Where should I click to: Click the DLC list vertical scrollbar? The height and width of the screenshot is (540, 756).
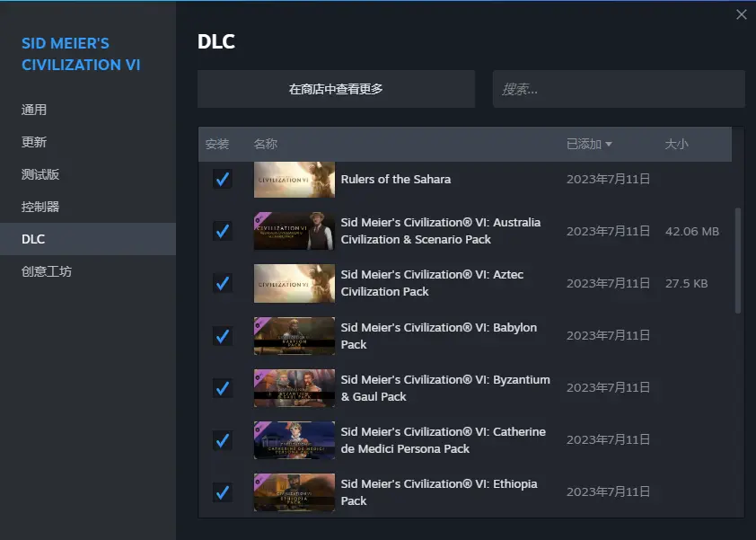click(738, 261)
